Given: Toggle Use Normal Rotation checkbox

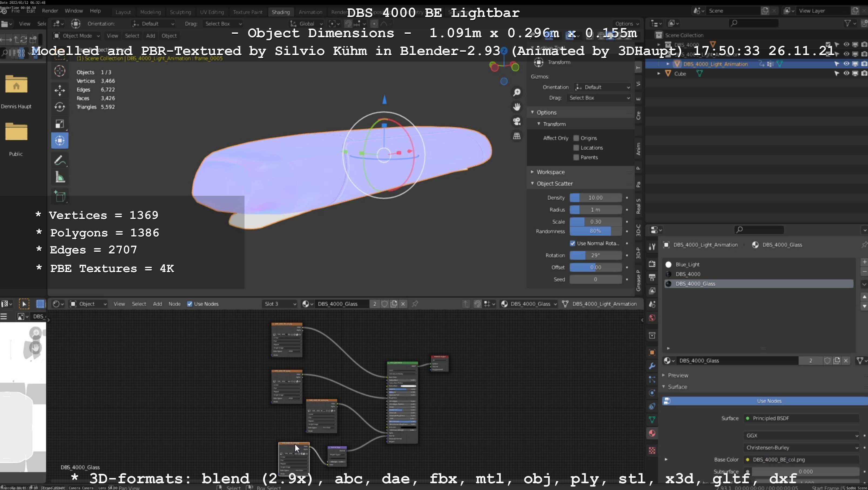Looking at the screenshot, I should [572, 243].
